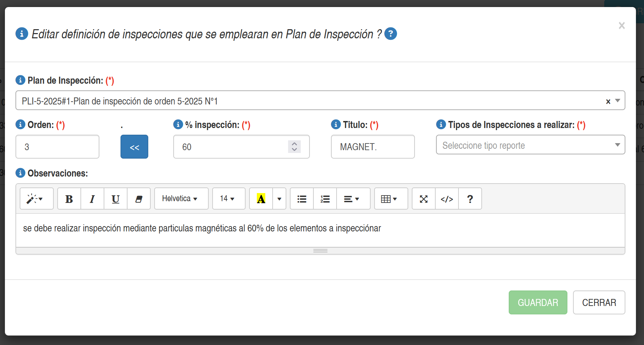The width and height of the screenshot is (644, 345).
Task: Open the code view of editor
Action: click(447, 199)
